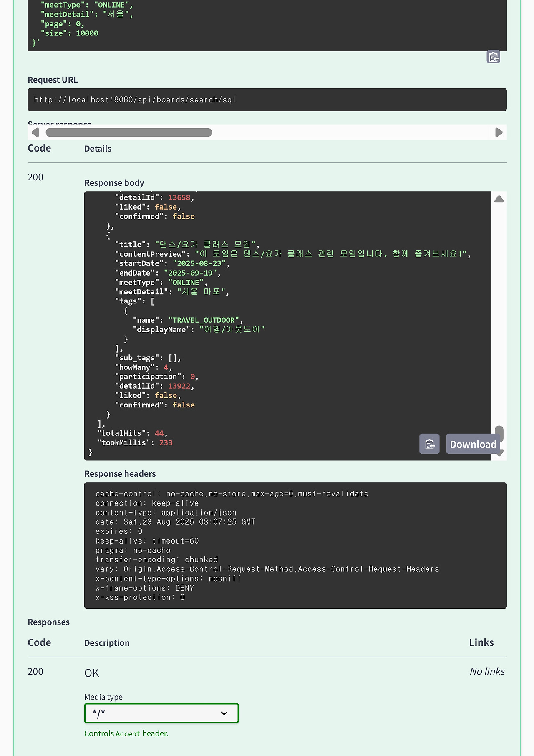Click the horizontal scrollbar right arrow
This screenshot has width=534, height=756.
(499, 132)
